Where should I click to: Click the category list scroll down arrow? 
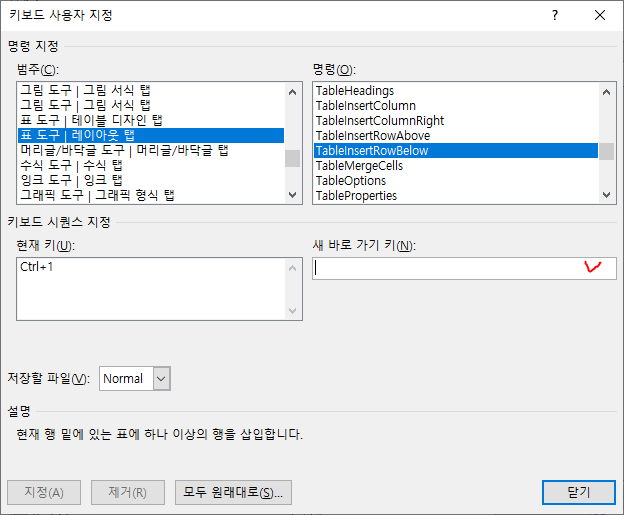click(292, 195)
